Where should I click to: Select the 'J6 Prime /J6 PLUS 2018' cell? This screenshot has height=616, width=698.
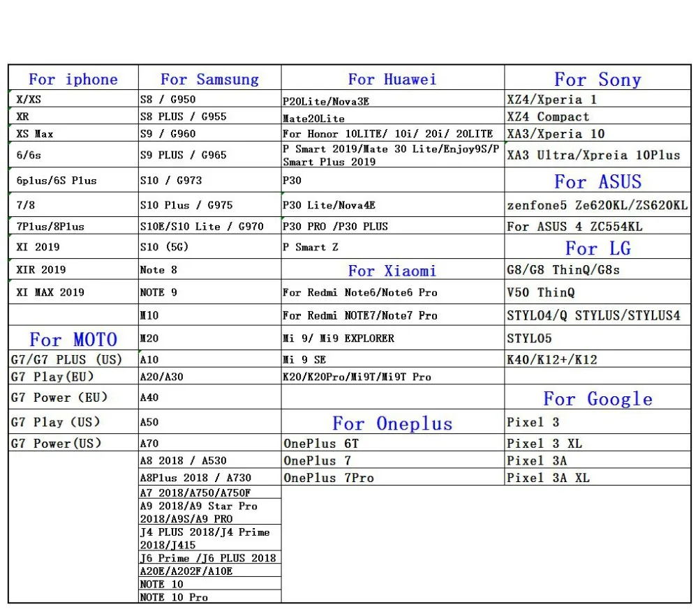[x=209, y=557]
